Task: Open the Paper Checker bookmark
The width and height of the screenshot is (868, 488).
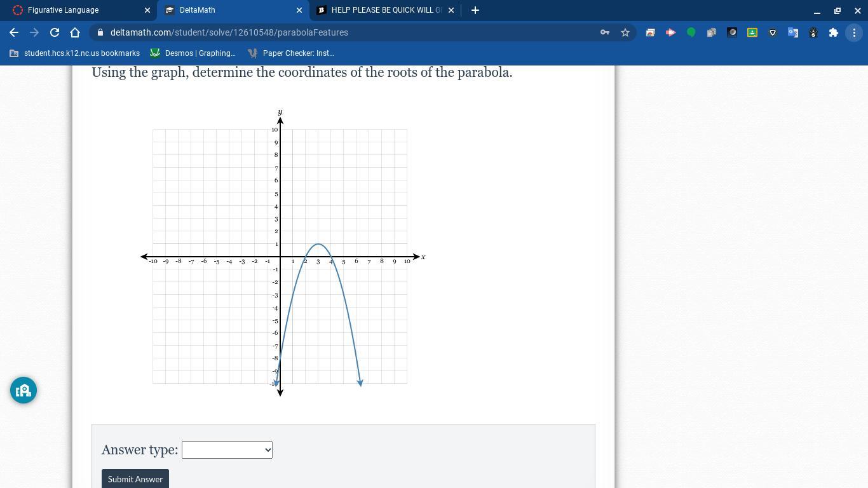Action: (x=291, y=53)
